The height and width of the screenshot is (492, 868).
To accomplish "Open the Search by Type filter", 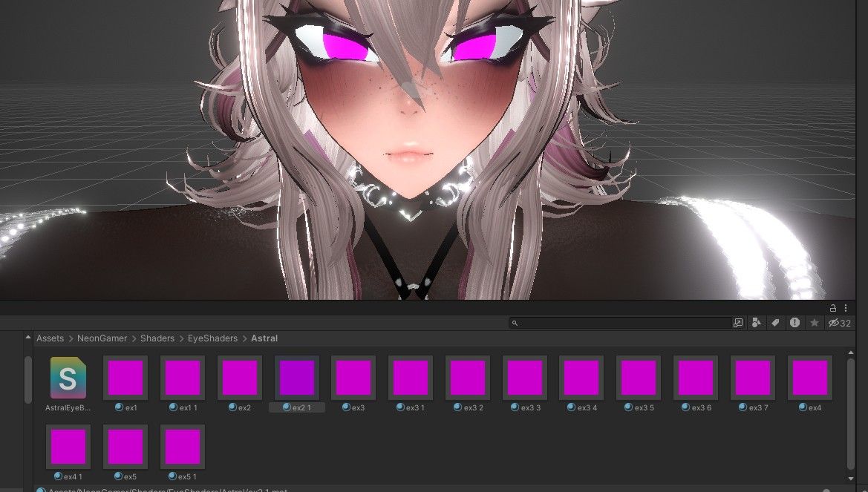I will click(756, 323).
